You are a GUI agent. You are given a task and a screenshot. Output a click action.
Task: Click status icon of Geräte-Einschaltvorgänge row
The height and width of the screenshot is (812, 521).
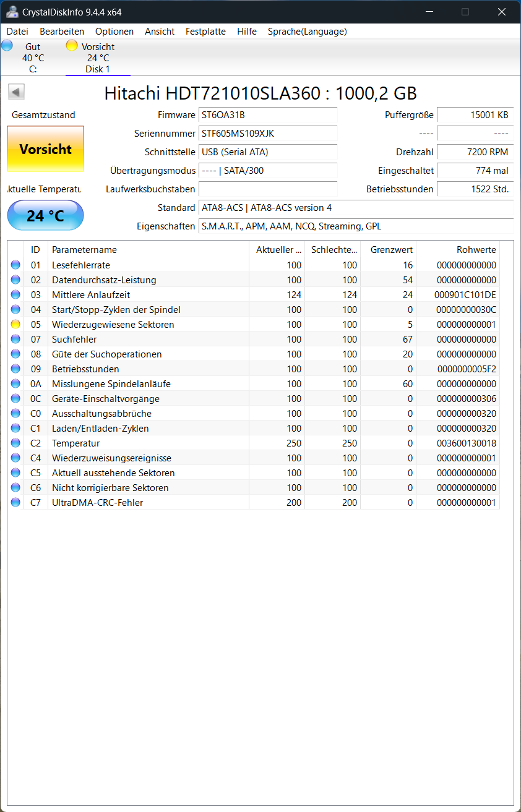tap(15, 399)
